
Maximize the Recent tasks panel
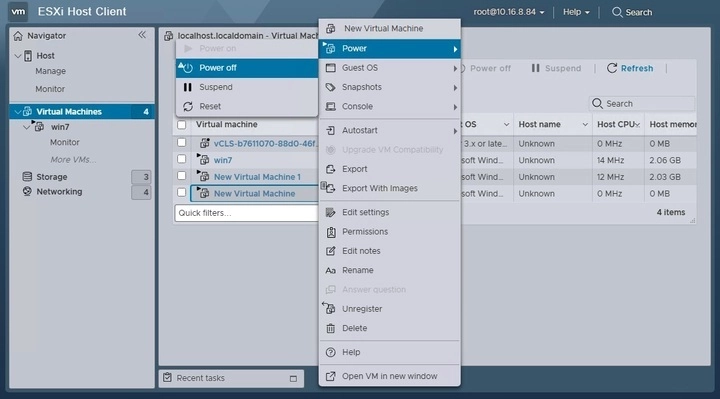point(293,379)
